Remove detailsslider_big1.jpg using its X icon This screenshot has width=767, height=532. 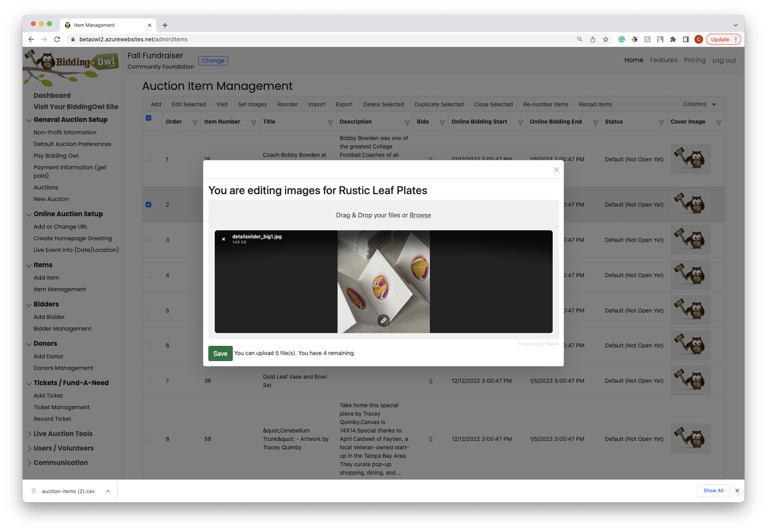pos(224,239)
